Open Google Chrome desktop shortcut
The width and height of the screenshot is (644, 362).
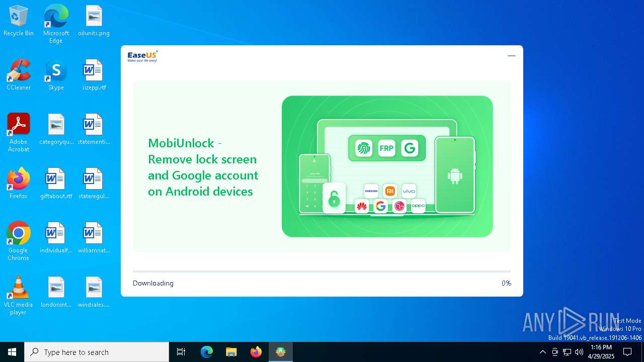[19, 241]
